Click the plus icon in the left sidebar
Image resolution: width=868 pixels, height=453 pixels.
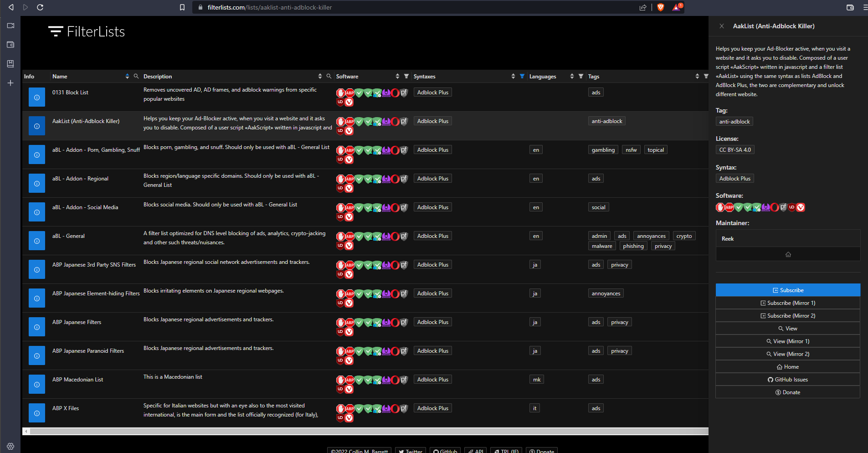[10, 83]
